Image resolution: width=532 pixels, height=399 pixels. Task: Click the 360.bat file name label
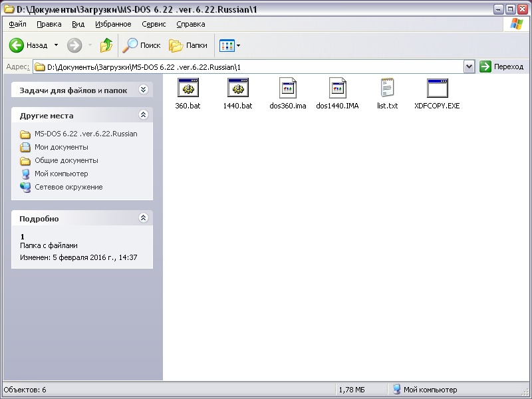[x=188, y=106]
